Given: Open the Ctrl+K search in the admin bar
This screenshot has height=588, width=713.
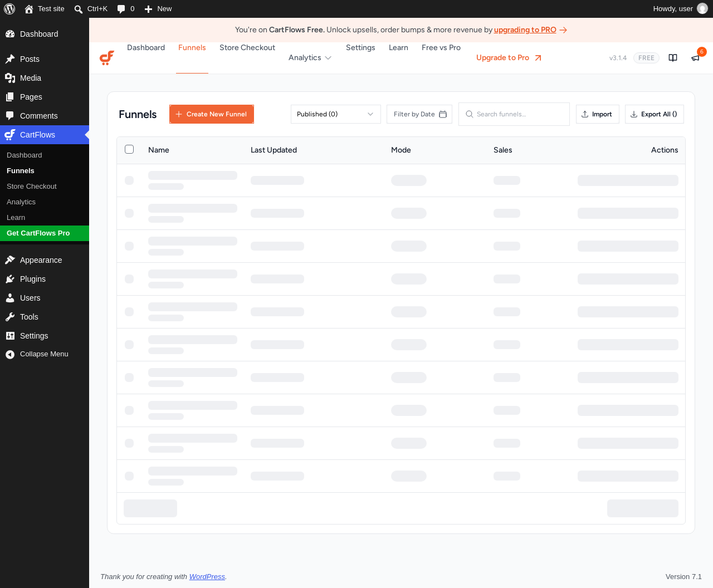Looking at the screenshot, I should [x=91, y=9].
